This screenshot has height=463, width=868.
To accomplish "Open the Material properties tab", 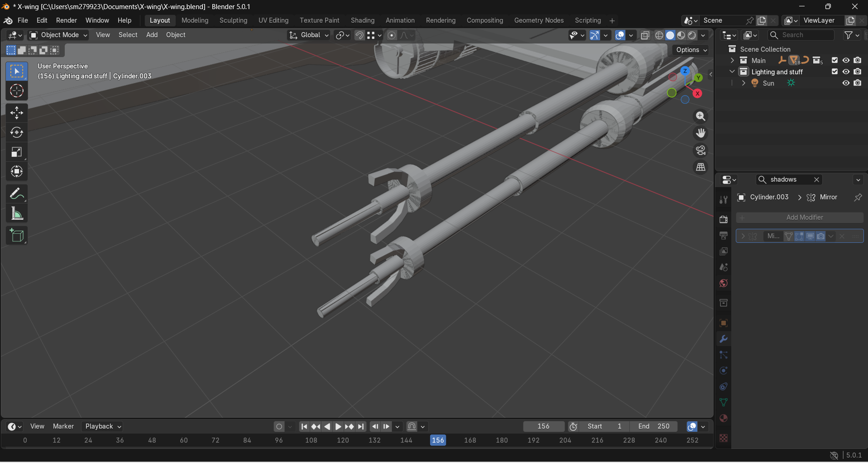I will pyautogui.click(x=724, y=418).
